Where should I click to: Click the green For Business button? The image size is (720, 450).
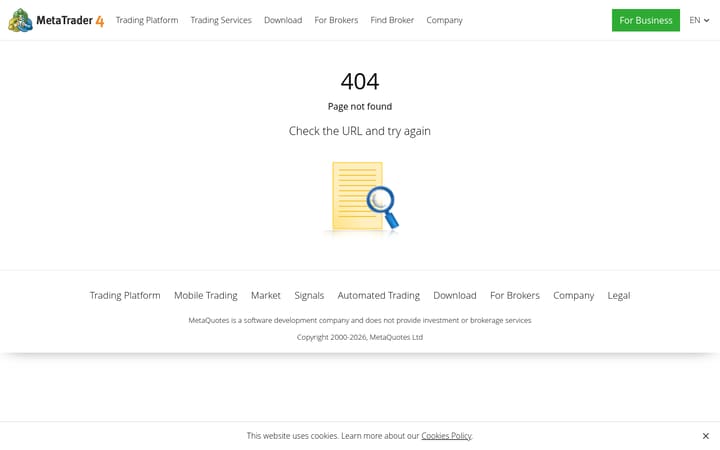click(646, 20)
